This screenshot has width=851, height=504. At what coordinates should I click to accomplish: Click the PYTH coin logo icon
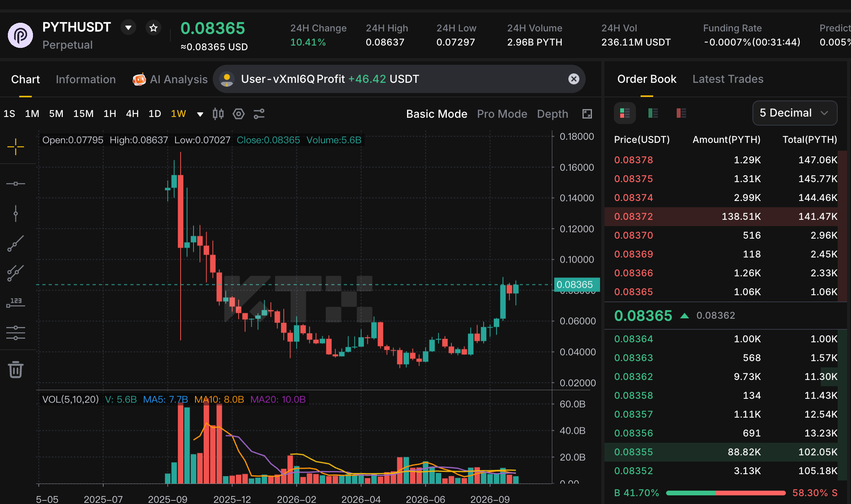[20, 35]
